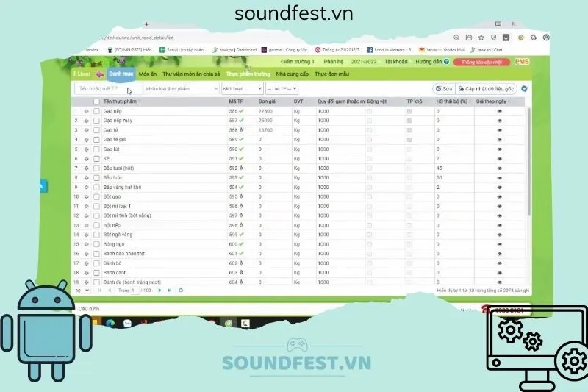This screenshot has width=588, height=392.
Task: Open Microsoft Edge from the taskbar
Action: pyautogui.click(x=111, y=322)
